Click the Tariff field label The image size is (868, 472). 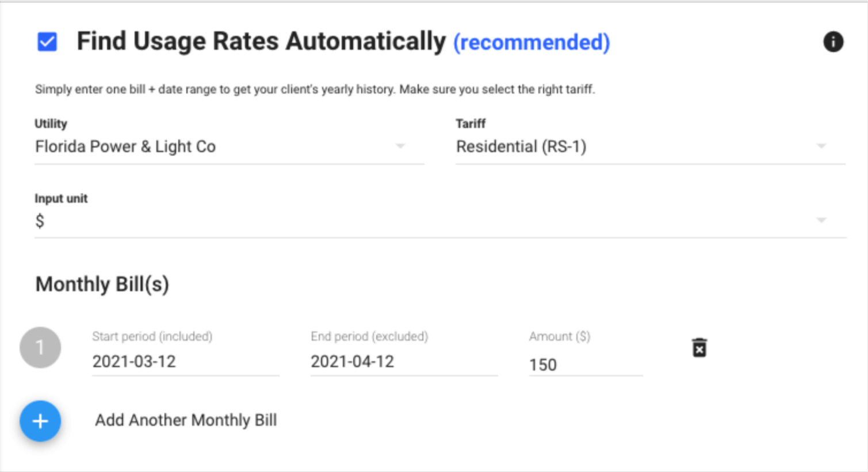click(471, 124)
